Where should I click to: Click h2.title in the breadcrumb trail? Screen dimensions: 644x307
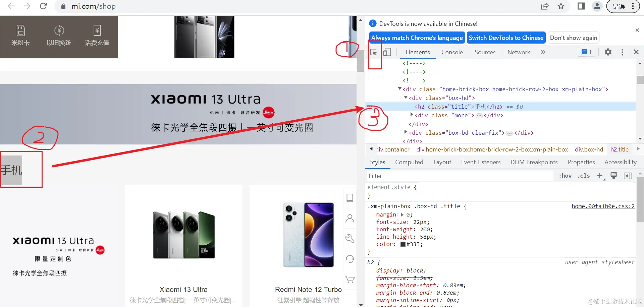[x=620, y=149]
